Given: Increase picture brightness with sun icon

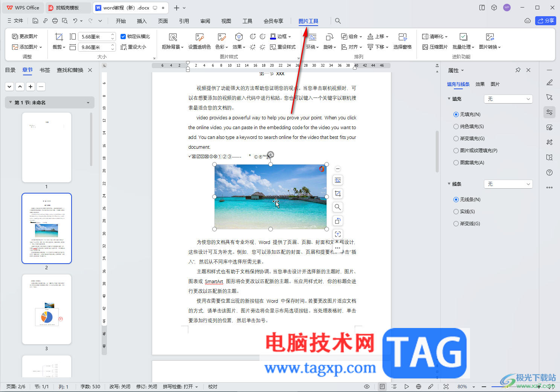Looking at the screenshot, I should [253, 47].
